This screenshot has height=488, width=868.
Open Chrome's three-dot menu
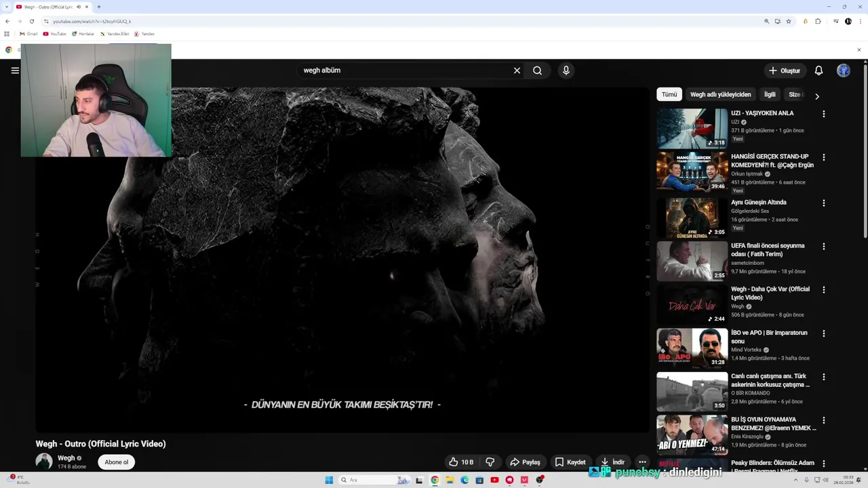coord(859,21)
